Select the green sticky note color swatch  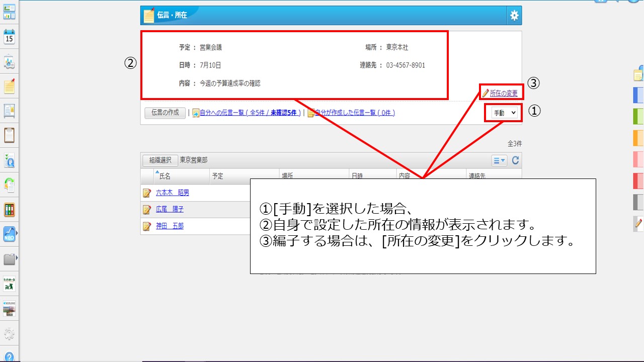[638, 116]
